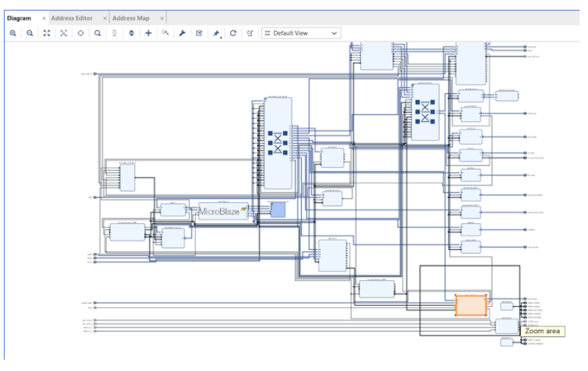The height and width of the screenshot is (371, 588).
Task: Open the Default View dropdown
Action: (x=301, y=33)
